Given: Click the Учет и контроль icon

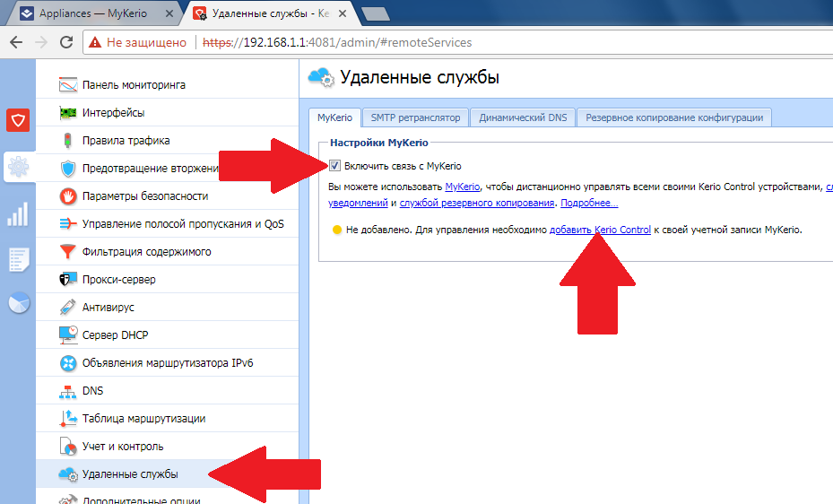Looking at the screenshot, I should coord(68,446).
